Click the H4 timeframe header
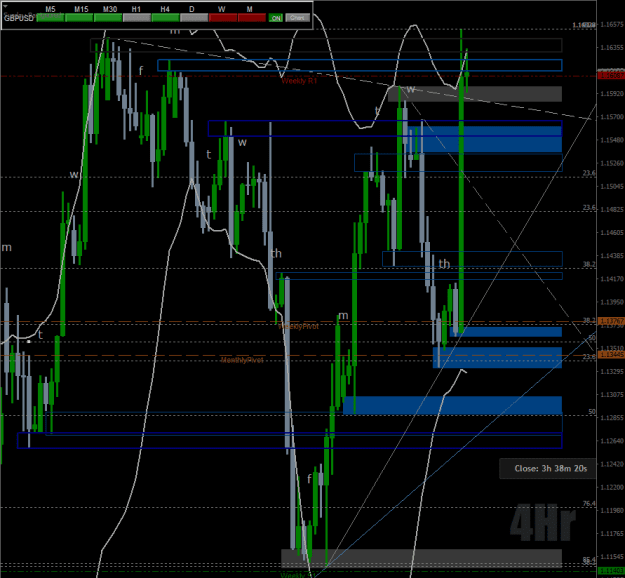Image resolution: width=625 pixels, height=578 pixels. click(165, 9)
